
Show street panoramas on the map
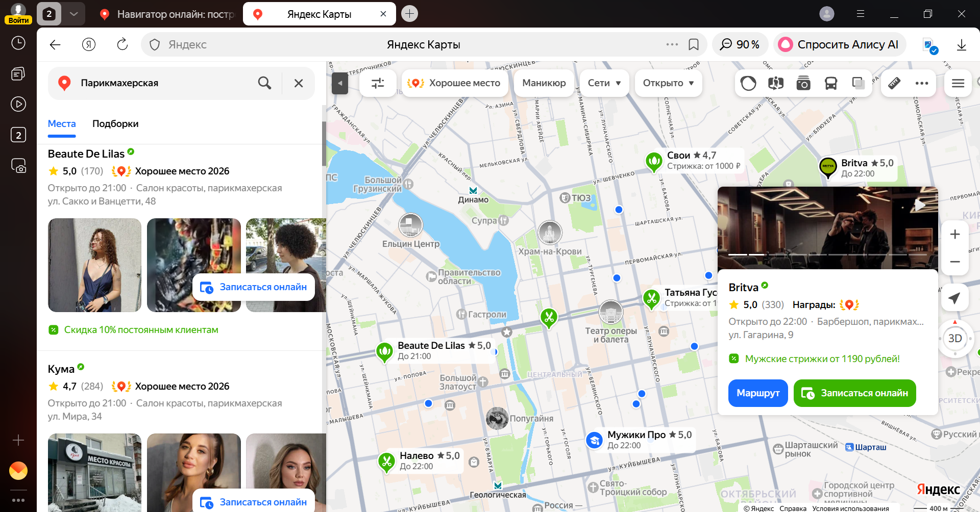775,83
